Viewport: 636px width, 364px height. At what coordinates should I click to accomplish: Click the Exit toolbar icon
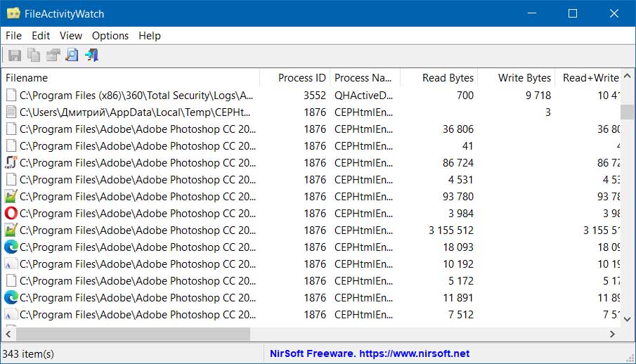pyautogui.click(x=91, y=56)
